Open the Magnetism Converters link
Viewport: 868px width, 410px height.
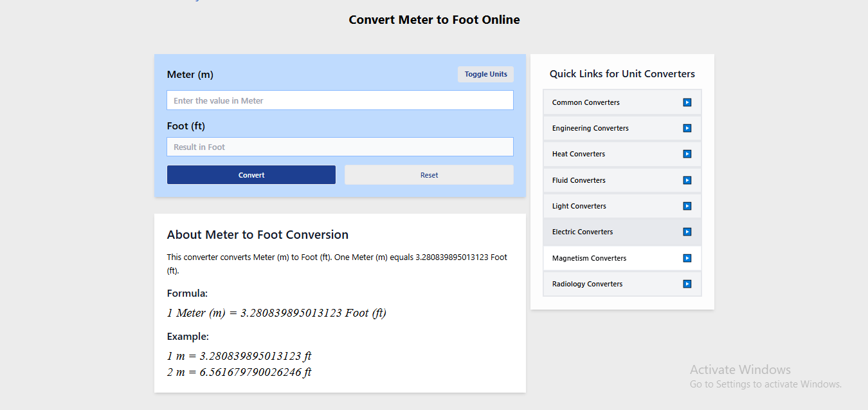(x=589, y=257)
